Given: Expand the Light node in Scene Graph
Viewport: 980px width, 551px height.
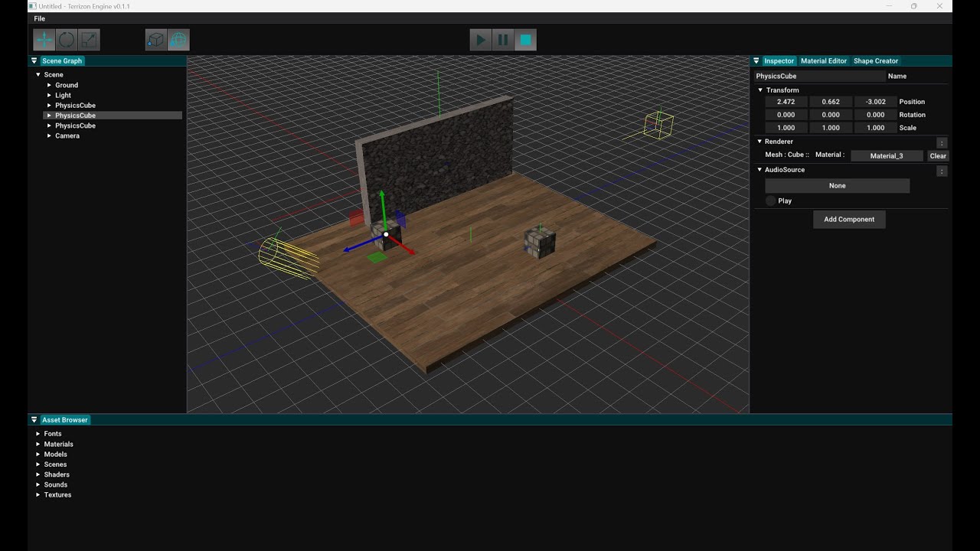Looking at the screenshot, I should pyautogui.click(x=49, y=96).
